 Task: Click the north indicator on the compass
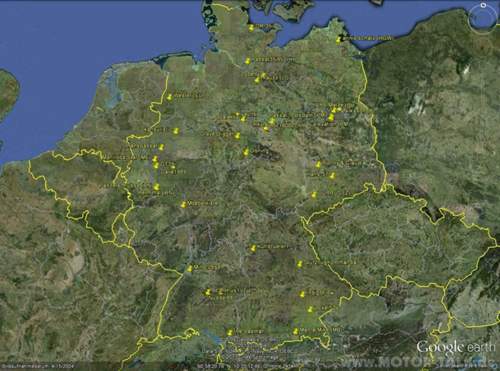484,5
